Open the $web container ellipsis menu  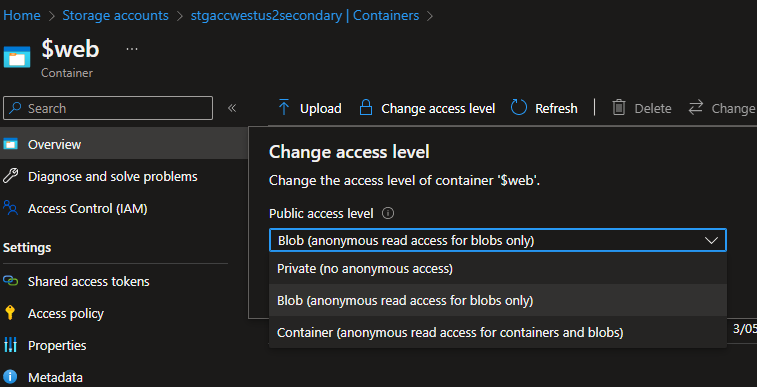[132, 49]
